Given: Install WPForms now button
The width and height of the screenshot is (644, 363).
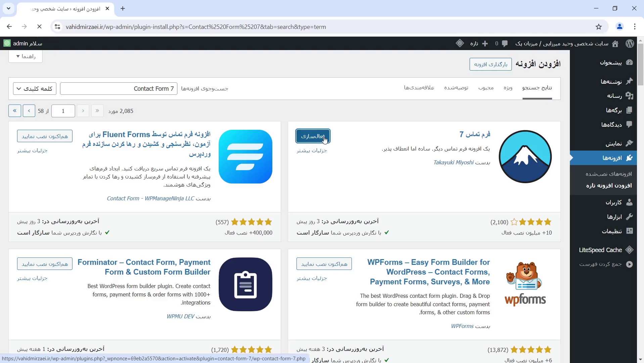Looking at the screenshot, I should pyautogui.click(x=324, y=264).
